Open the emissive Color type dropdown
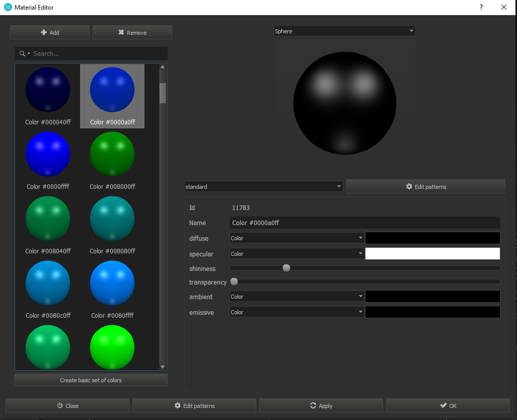Viewport: 517px width, 420px height. tap(297, 312)
